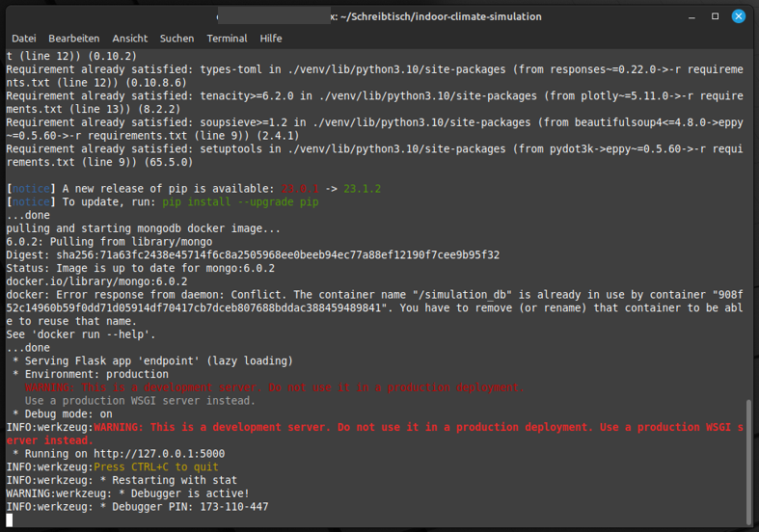Image resolution: width=759 pixels, height=532 pixels.
Task: Open the Ansicht menu
Action: [x=129, y=39]
